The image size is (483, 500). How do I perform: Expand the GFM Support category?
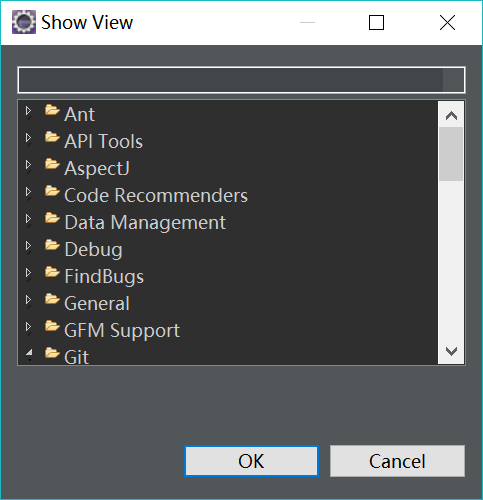tap(29, 327)
